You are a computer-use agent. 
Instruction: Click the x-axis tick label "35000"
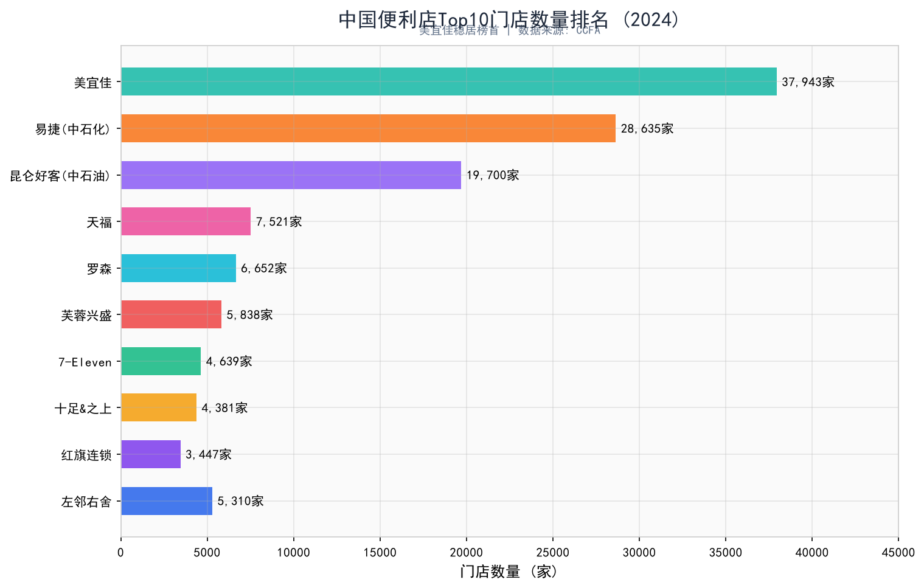726,552
